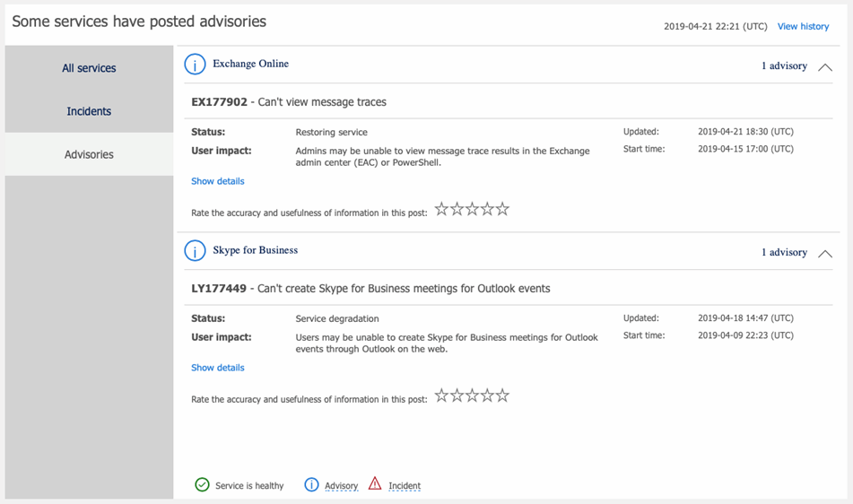Click the Incident legend label

pos(405,485)
